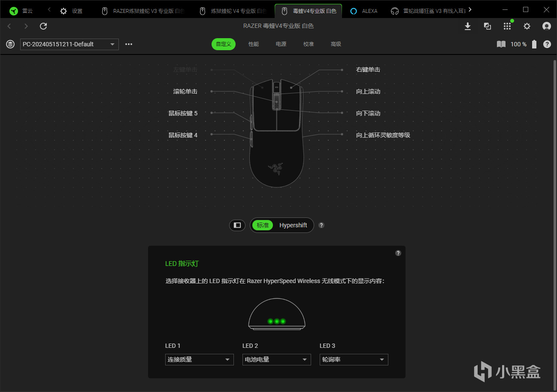Select the 鼠标按键 4 assignment
Viewport: 557px width, 392px height.
[x=183, y=135]
